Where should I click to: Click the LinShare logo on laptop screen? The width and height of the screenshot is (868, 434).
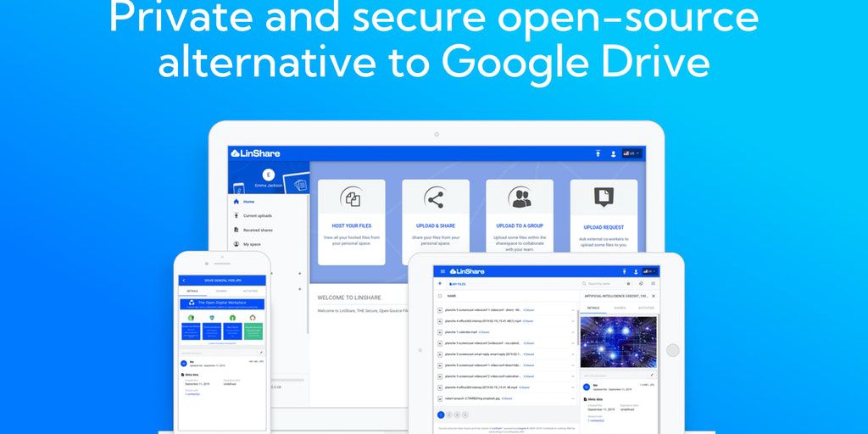[x=255, y=153]
